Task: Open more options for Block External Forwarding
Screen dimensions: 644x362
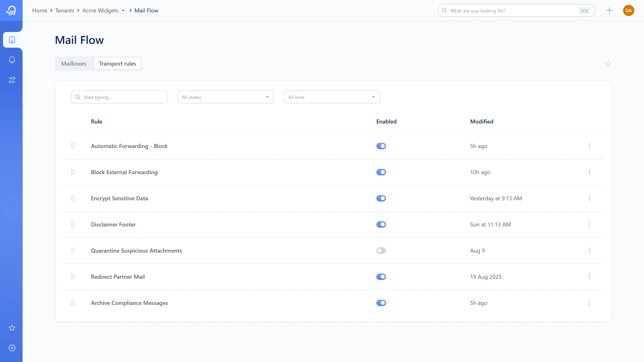Action: pos(589,172)
